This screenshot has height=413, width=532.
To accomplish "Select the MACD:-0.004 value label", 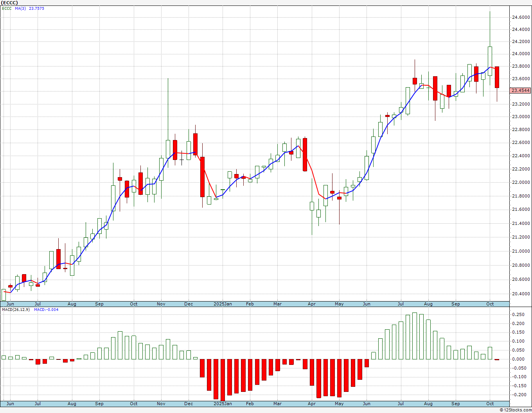I will 46,310.
